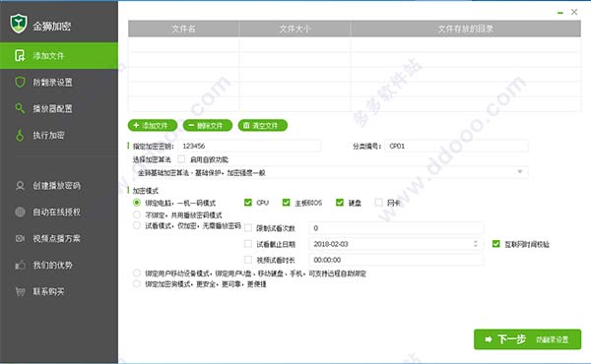Click the date field spinner arrows
This screenshot has width=591, height=364.
tap(476, 244)
